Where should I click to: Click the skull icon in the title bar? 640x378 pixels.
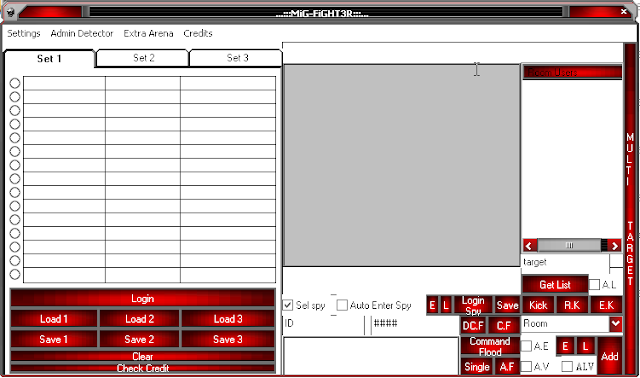pos(11,13)
